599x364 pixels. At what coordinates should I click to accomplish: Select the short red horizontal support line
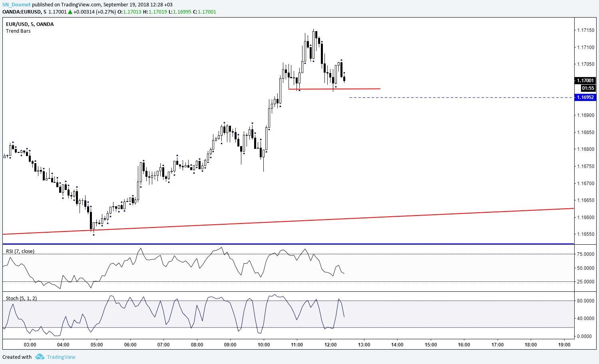click(x=334, y=89)
